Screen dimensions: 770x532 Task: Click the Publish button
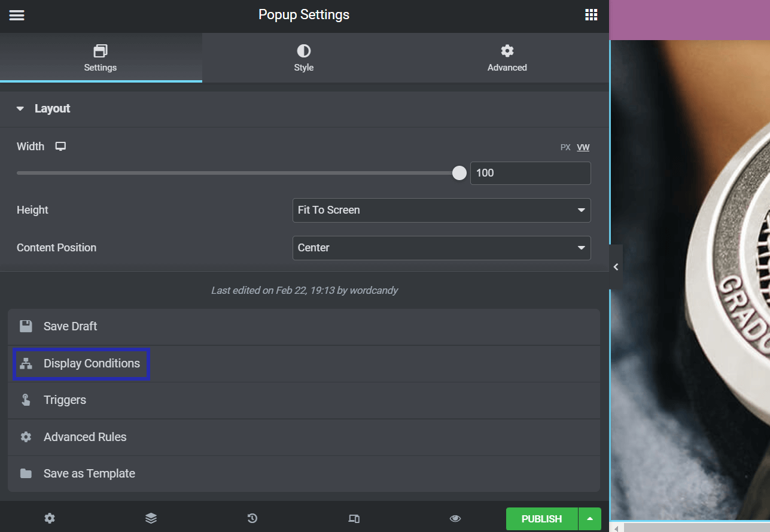click(541, 519)
